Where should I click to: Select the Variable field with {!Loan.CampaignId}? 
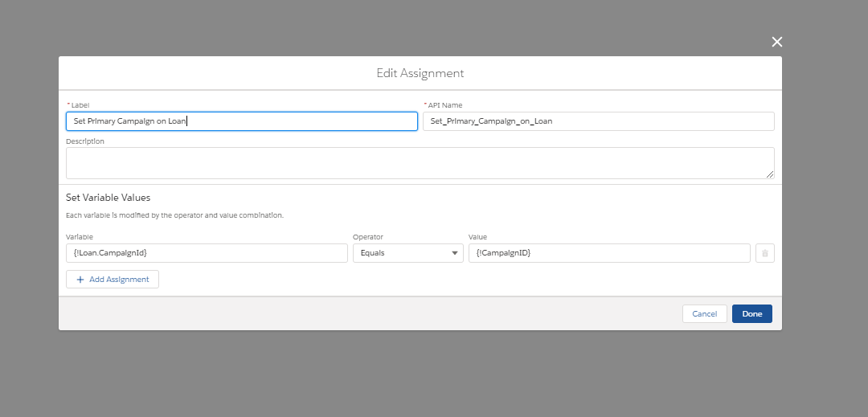[207, 253]
